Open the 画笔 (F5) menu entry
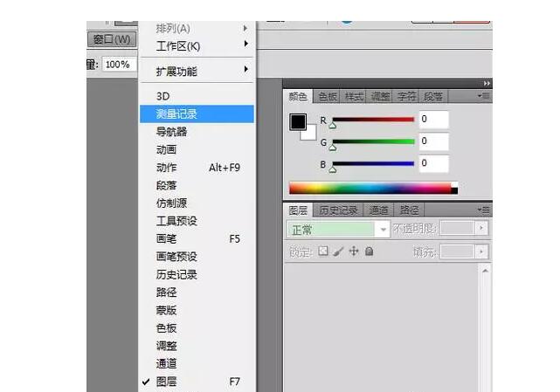This screenshot has height=392, width=560. (197, 239)
